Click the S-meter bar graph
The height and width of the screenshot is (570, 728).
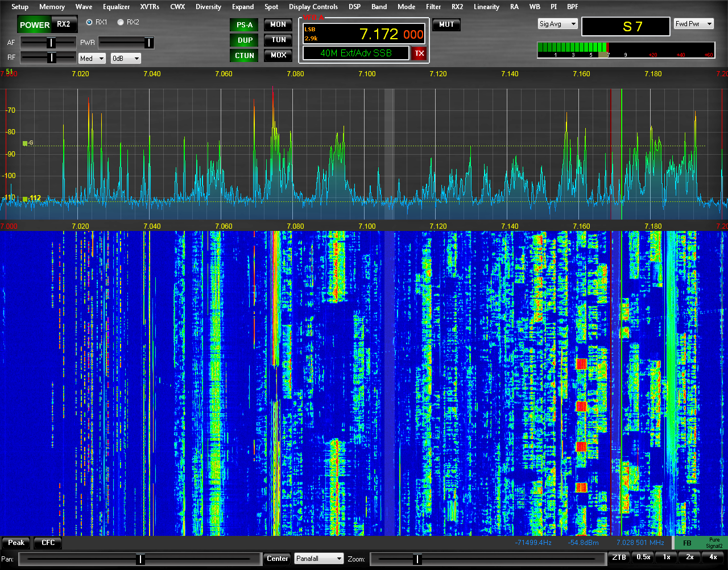pos(626,50)
